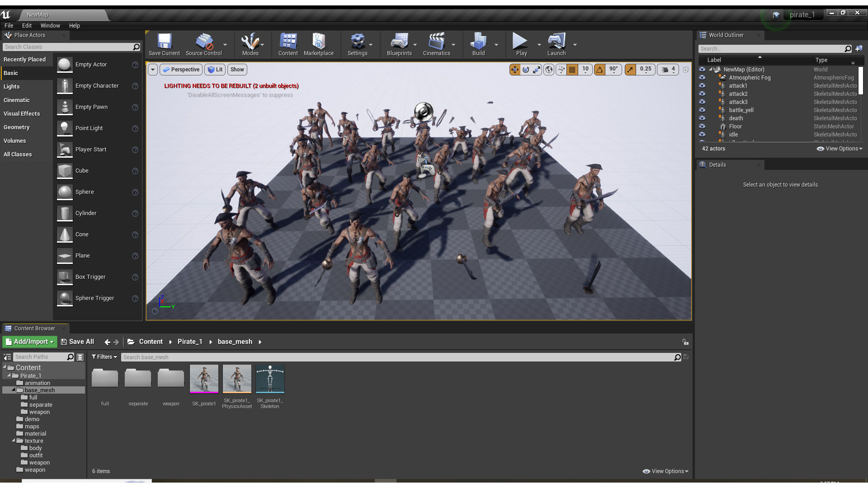Toggle visibility of the Floor actor
The height and width of the screenshot is (488, 868).
tap(702, 127)
